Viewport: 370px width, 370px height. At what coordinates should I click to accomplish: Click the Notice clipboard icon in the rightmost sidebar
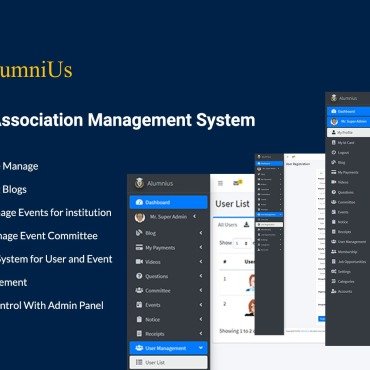tap(333, 222)
